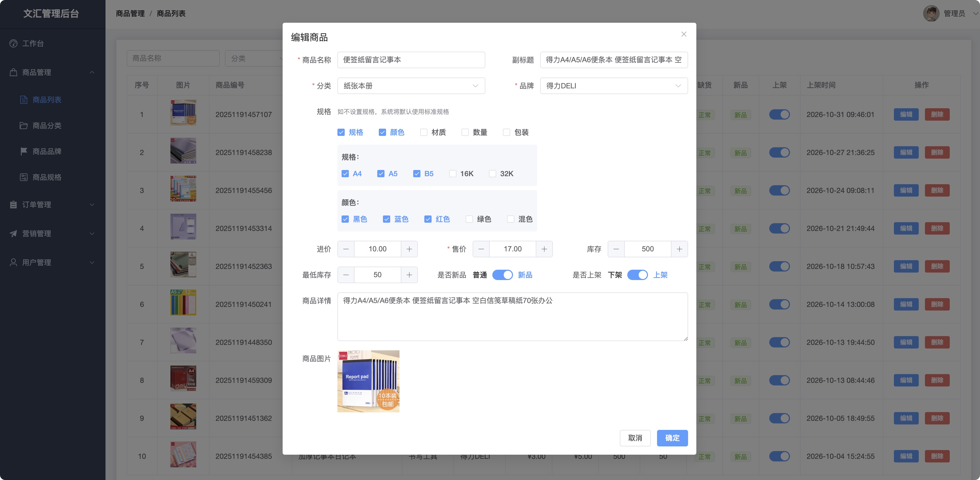Decrease 库存 with the minus button
Viewport: 980px width, 480px height.
pyautogui.click(x=616, y=249)
